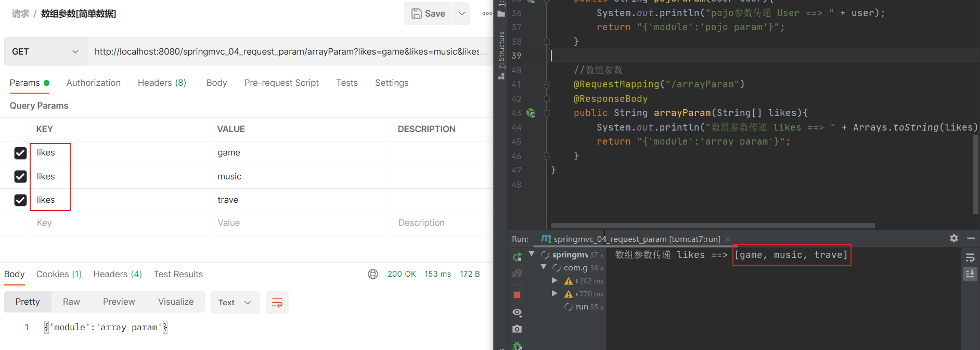Click the wrap lines icon in response body
Viewport: 980px width, 350px height.
(x=277, y=303)
